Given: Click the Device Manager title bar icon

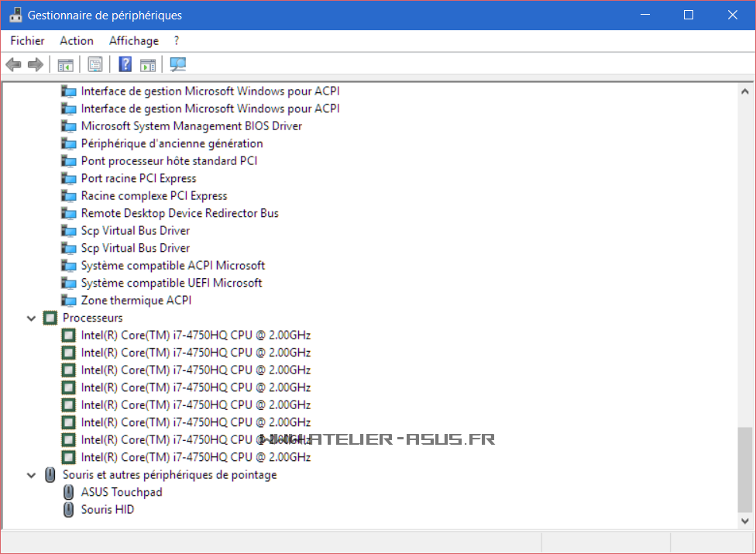Looking at the screenshot, I should tap(15, 15).
